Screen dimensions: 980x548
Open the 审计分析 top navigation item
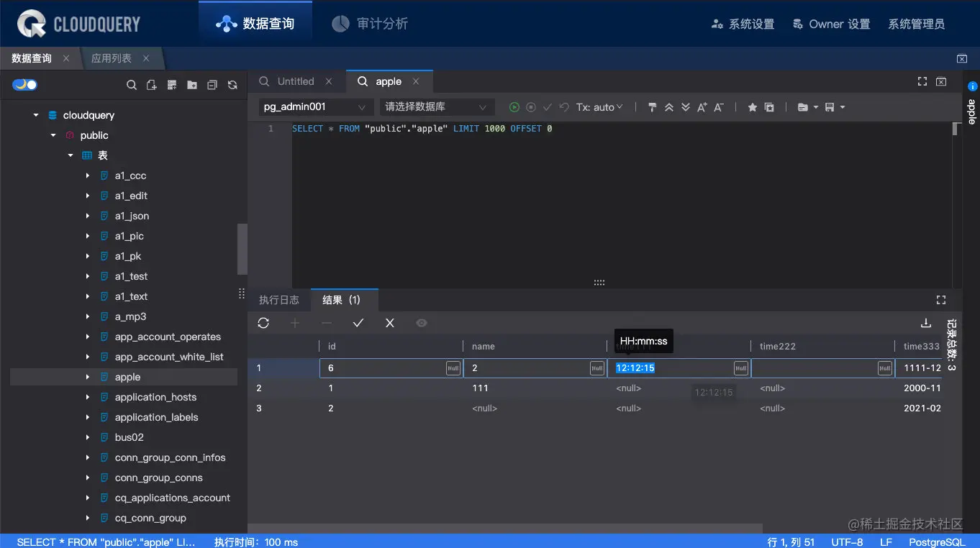pos(370,24)
